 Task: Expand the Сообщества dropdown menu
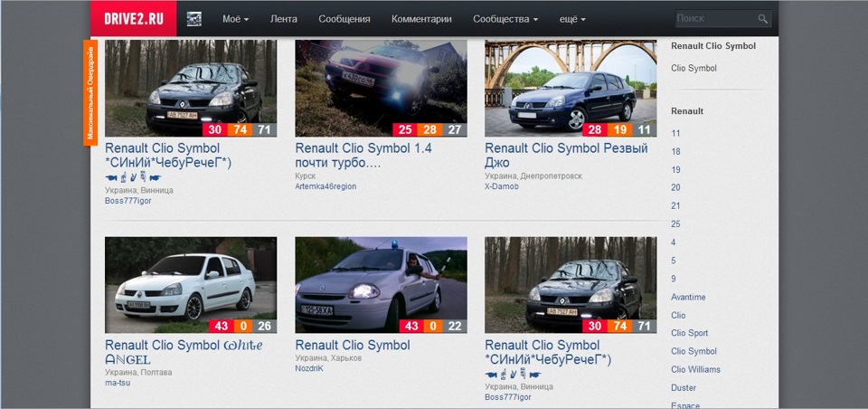pos(505,19)
